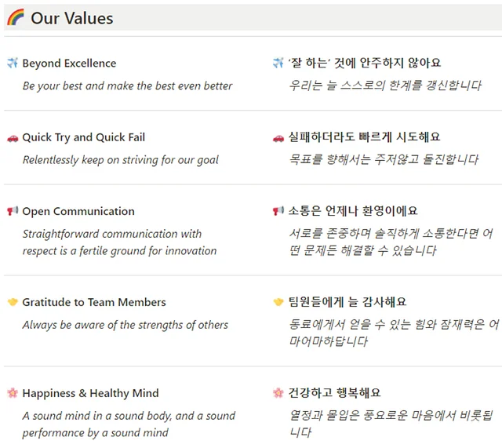The height and width of the screenshot is (448, 502).
Task: Click the car icon next to 실패하더라도 빠르게 시도해요
Action: click(x=278, y=137)
